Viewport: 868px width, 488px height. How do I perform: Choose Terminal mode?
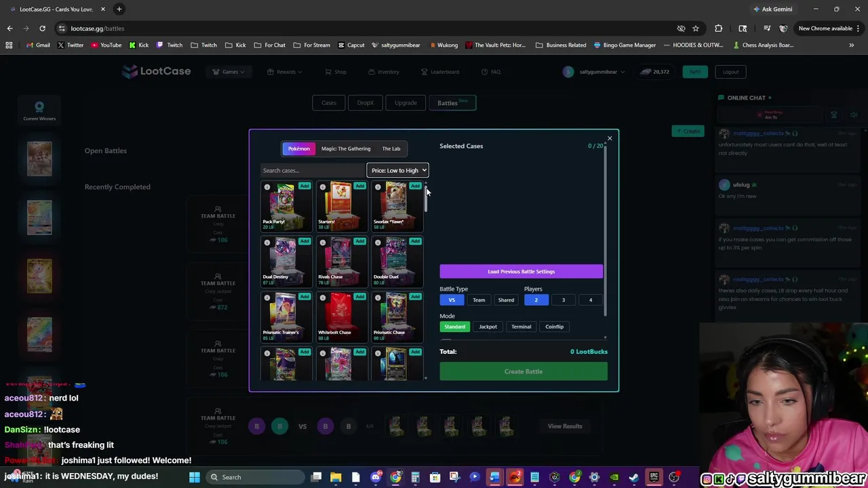coord(521,327)
